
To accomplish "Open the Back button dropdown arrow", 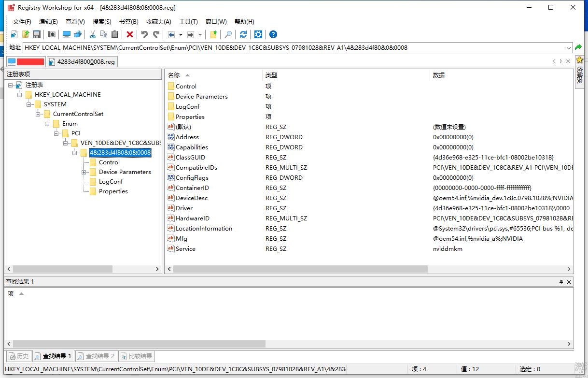I will coord(181,34).
